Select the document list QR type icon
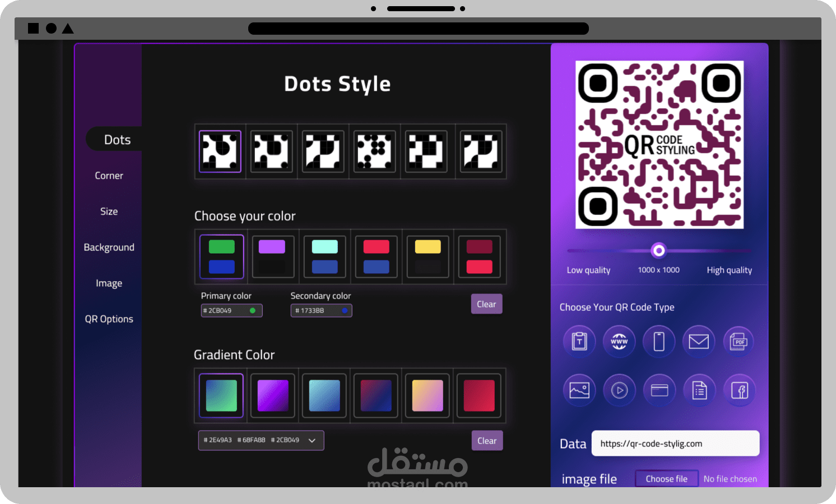836x504 pixels. 699,390
